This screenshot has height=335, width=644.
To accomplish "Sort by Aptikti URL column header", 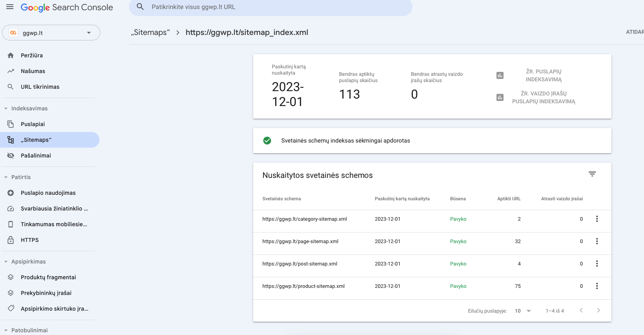I will click(x=509, y=199).
